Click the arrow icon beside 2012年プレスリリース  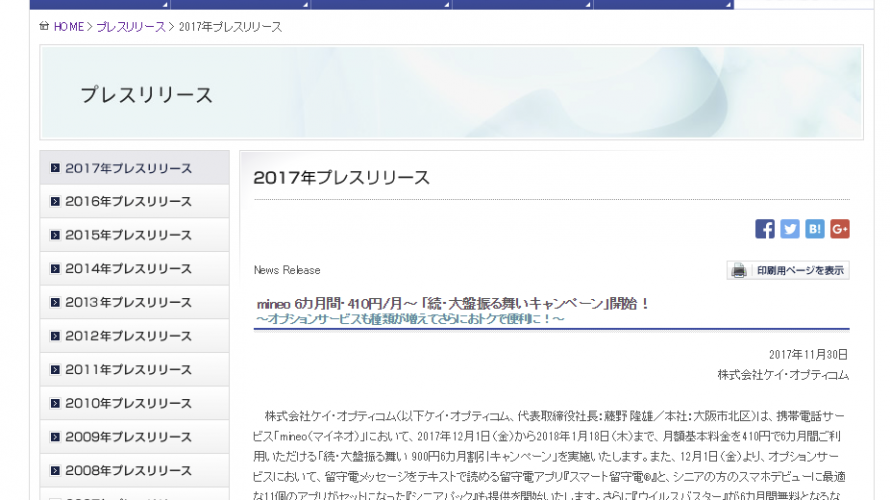[x=55, y=336]
